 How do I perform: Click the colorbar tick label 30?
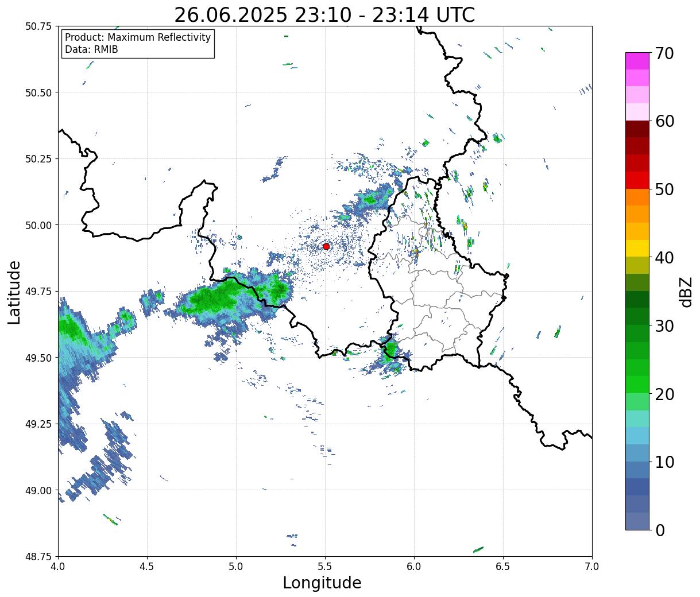(x=664, y=326)
